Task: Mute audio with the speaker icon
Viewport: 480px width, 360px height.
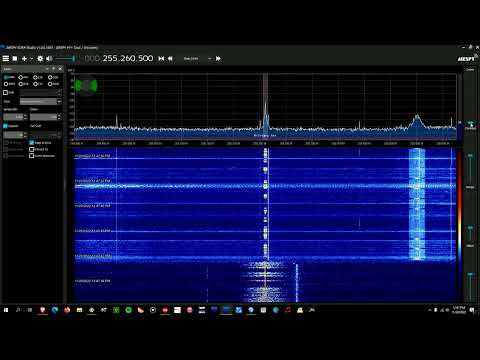Action: point(49,59)
